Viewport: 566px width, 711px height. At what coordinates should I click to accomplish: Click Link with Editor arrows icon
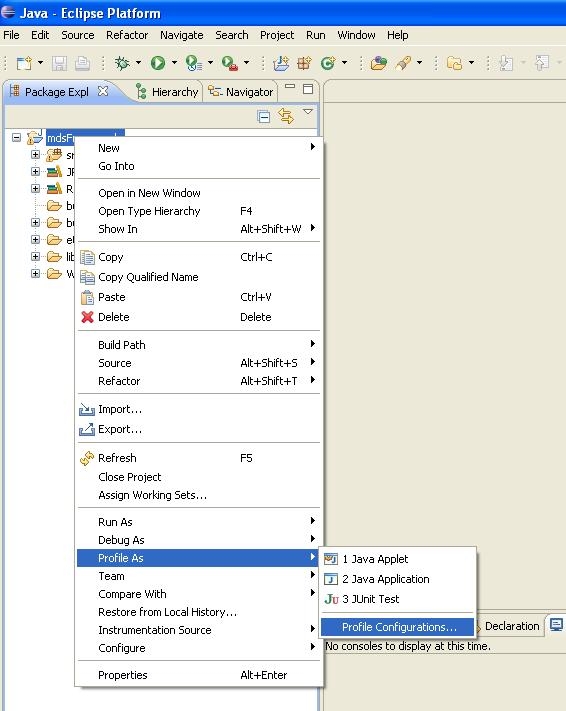pyautogui.click(x=286, y=116)
